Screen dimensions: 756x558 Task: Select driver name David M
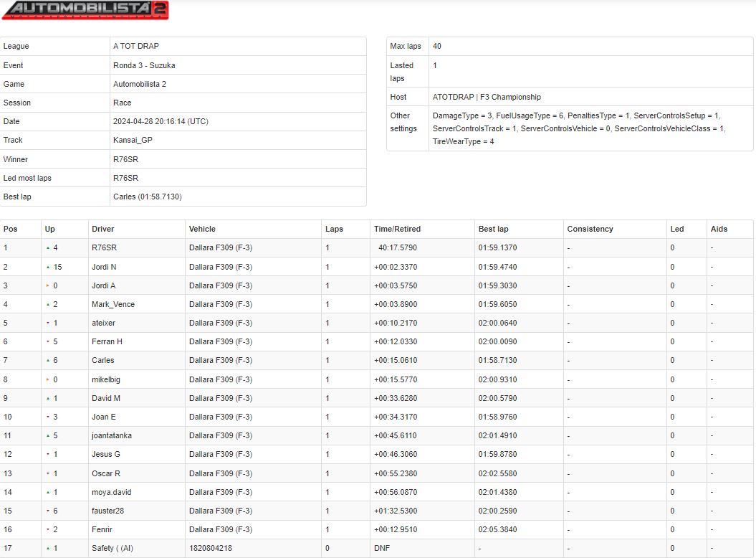tap(106, 398)
